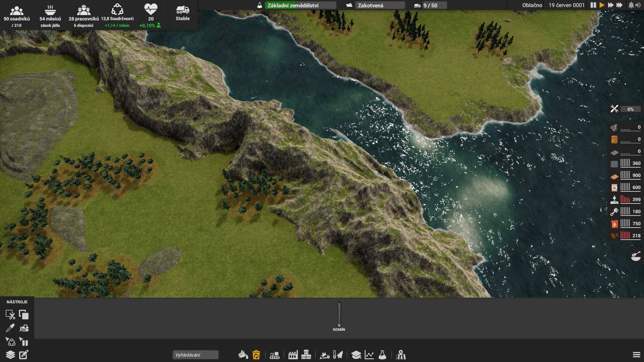Toggle the notifications bell icon

point(631,5)
